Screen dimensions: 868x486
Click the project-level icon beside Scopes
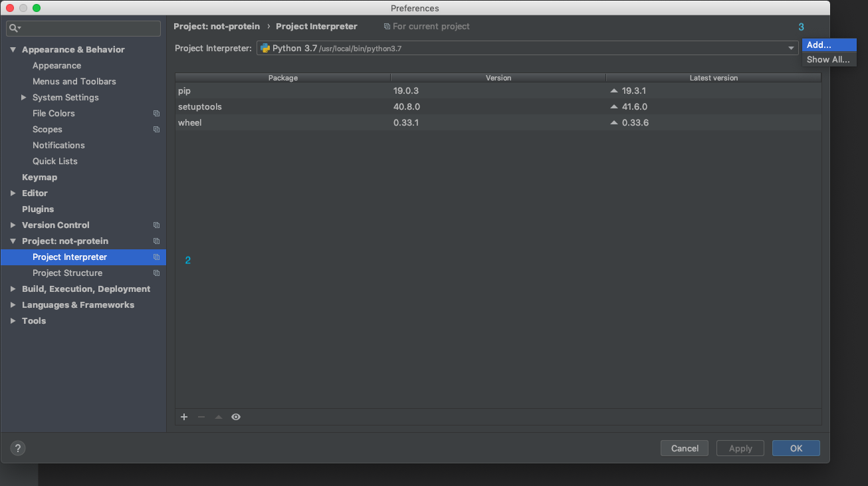click(157, 130)
